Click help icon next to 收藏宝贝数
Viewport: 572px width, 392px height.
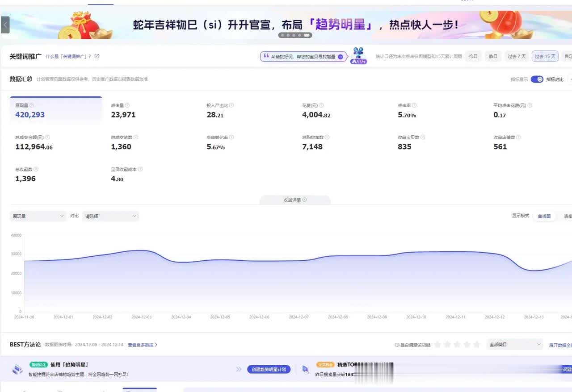click(423, 138)
